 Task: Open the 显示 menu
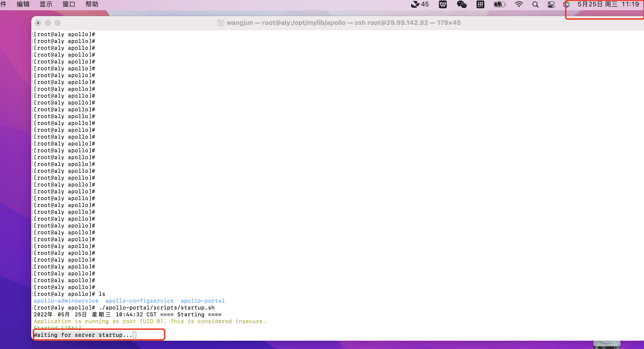[x=45, y=4]
